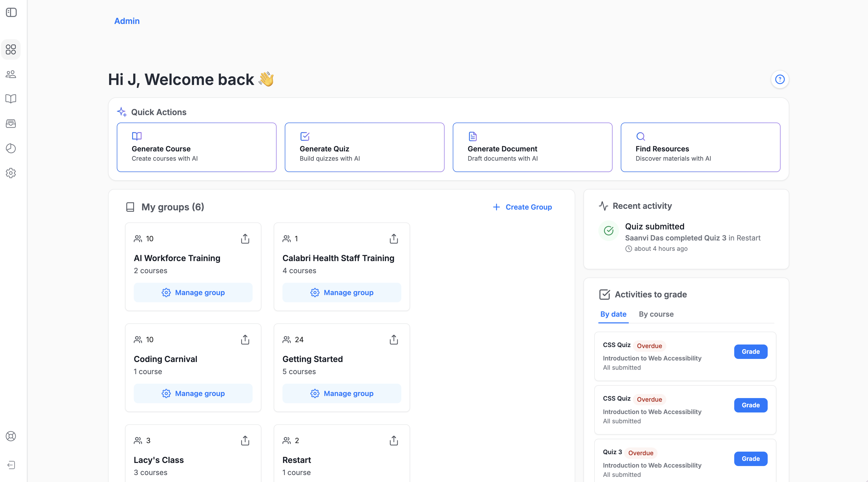Open the Admin link at the top

point(127,21)
